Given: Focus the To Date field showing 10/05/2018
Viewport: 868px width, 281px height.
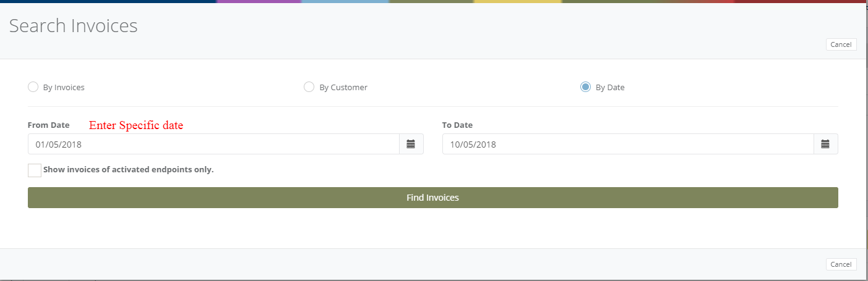Looking at the screenshot, I should (628, 144).
